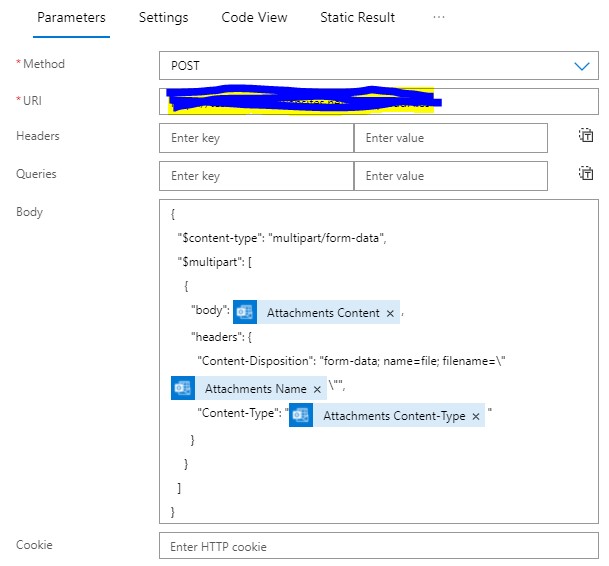Click the Queries value field
The width and height of the screenshot is (609, 566).
(451, 176)
